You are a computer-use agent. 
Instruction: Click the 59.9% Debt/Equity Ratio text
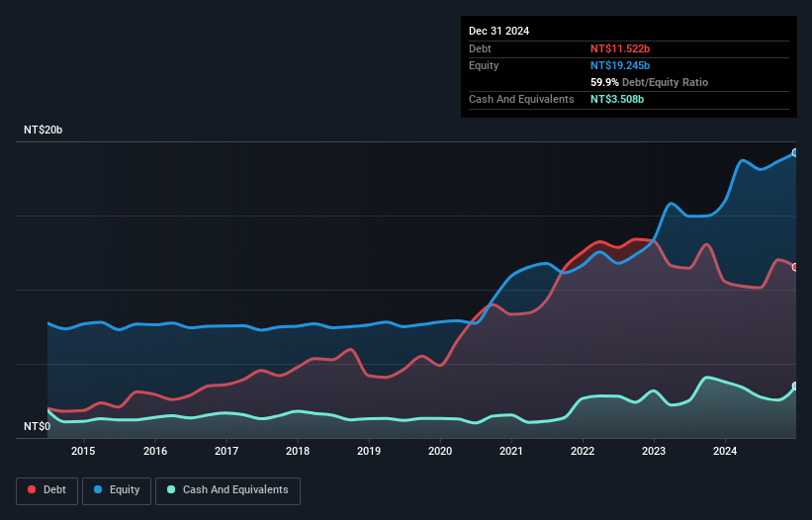point(649,82)
